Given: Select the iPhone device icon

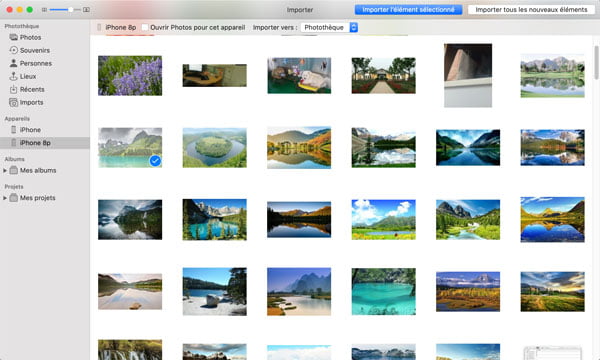Looking at the screenshot, I should 13,130.
